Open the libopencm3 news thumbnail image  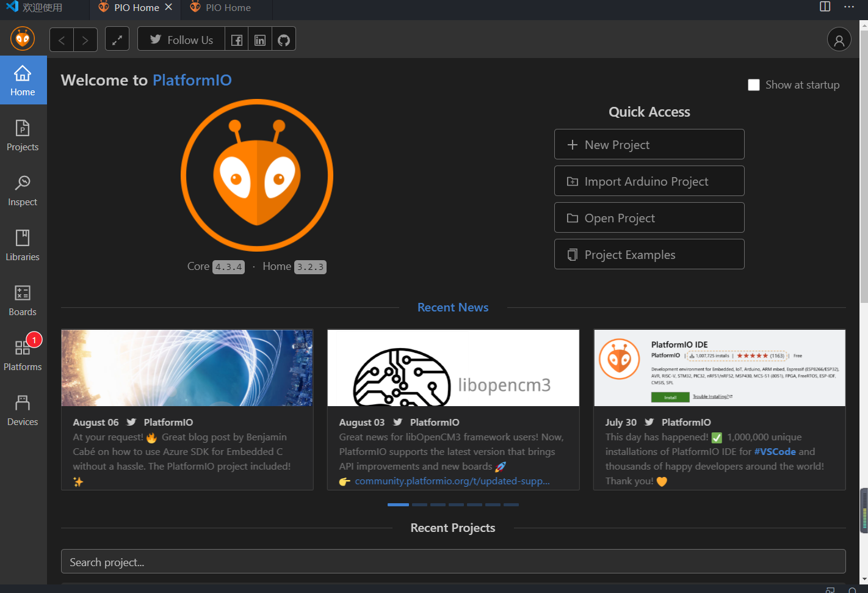454,368
